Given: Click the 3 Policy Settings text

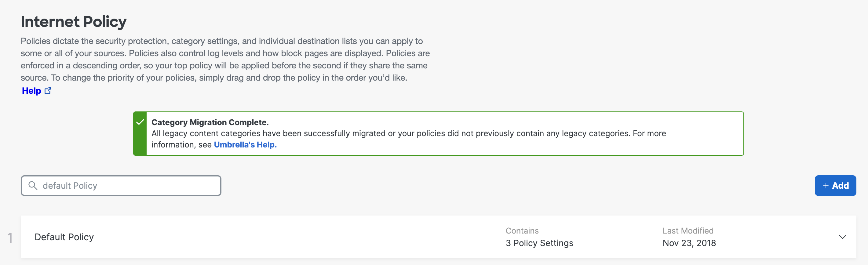Looking at the screenshot, I should coord(539,243).
